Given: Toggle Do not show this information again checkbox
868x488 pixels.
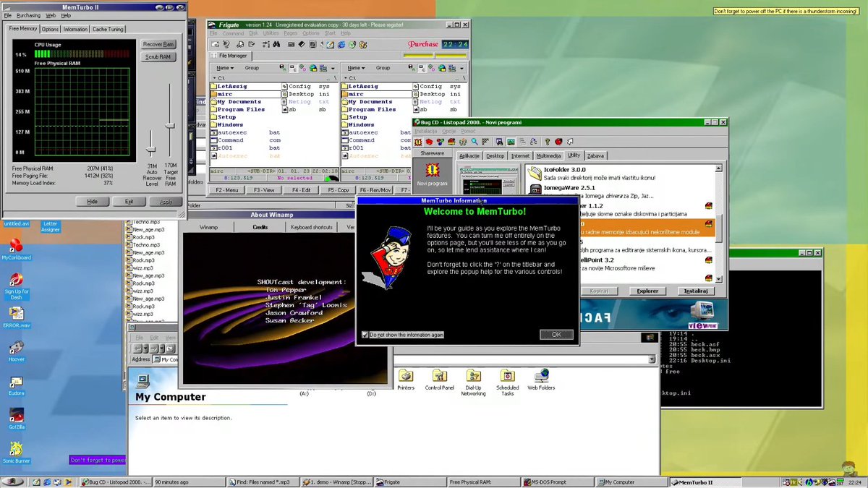Looking at the screenshot, I should tap(365, 335).
